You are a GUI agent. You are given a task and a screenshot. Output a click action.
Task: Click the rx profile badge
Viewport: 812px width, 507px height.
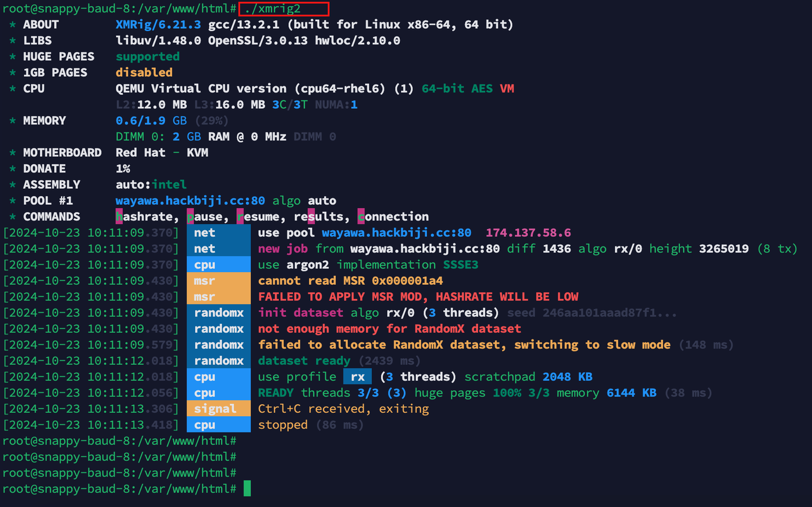[358, 377]
